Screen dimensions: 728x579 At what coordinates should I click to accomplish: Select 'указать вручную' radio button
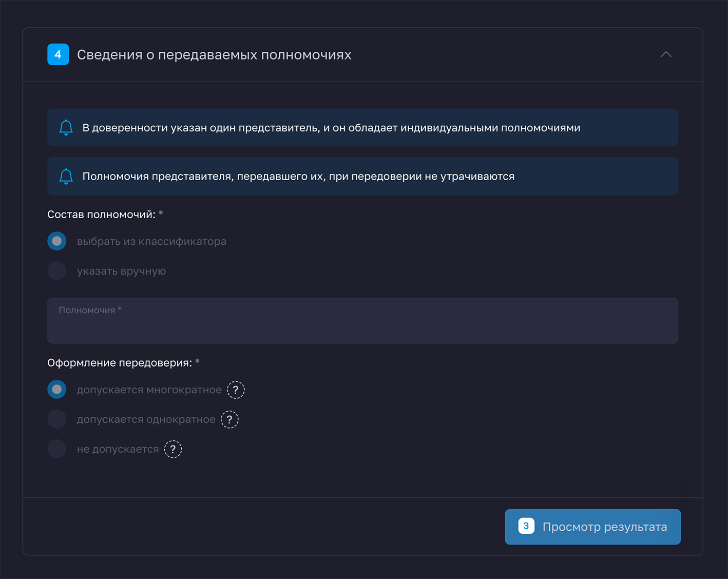57,271
